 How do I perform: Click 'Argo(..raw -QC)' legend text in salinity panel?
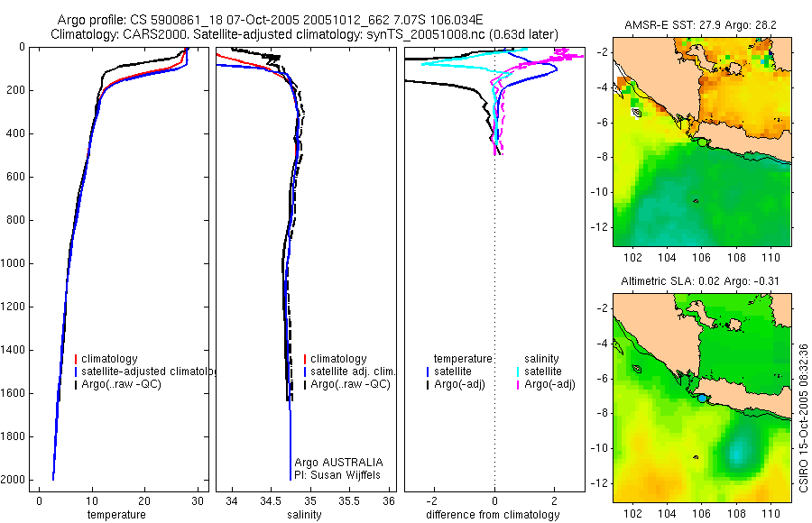[x=351, y=384]
